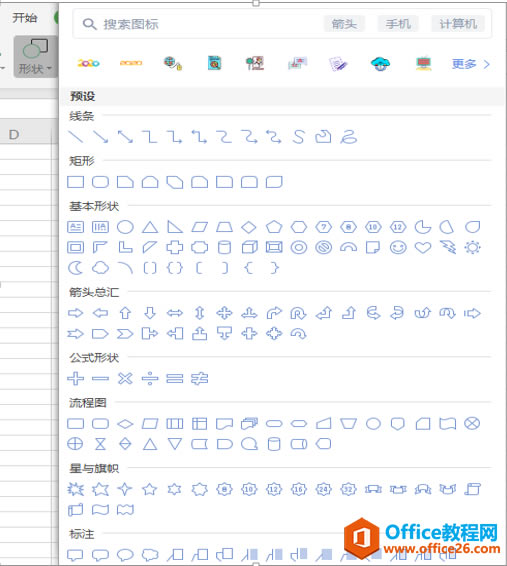Viewport: 507px width, 566px height.
Task: Select the flowchart collate hourglass shape
Action: 100,444
